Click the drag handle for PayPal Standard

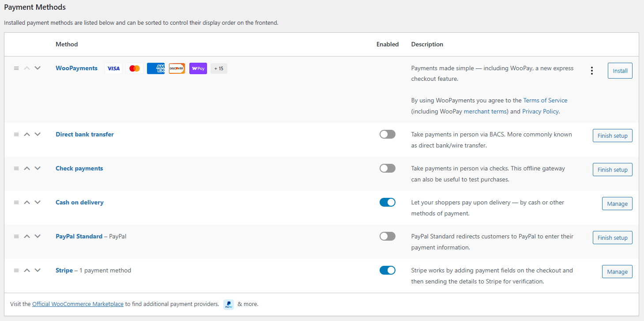[x=16, y=236]
